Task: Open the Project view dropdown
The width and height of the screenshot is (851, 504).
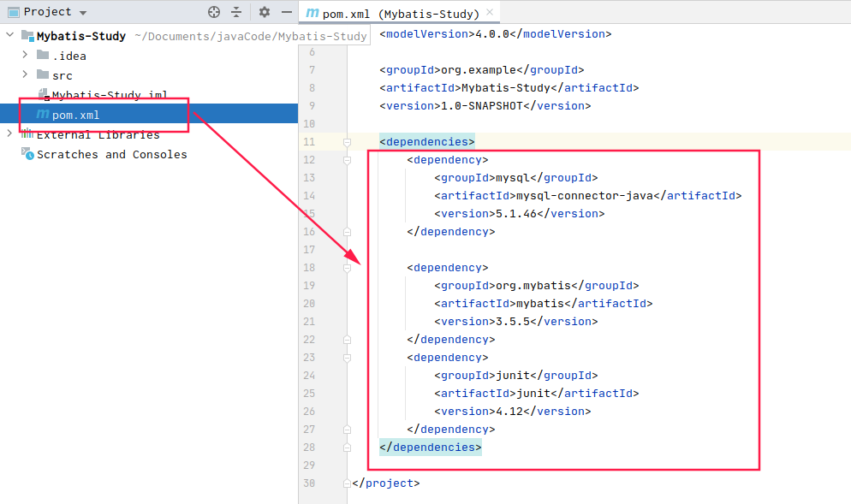Action: (x=82, y=13)
